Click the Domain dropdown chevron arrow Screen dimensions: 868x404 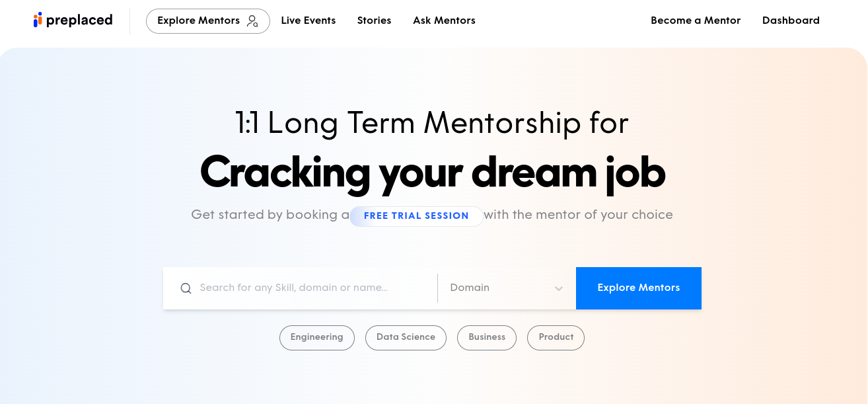(x=559, y=289)
